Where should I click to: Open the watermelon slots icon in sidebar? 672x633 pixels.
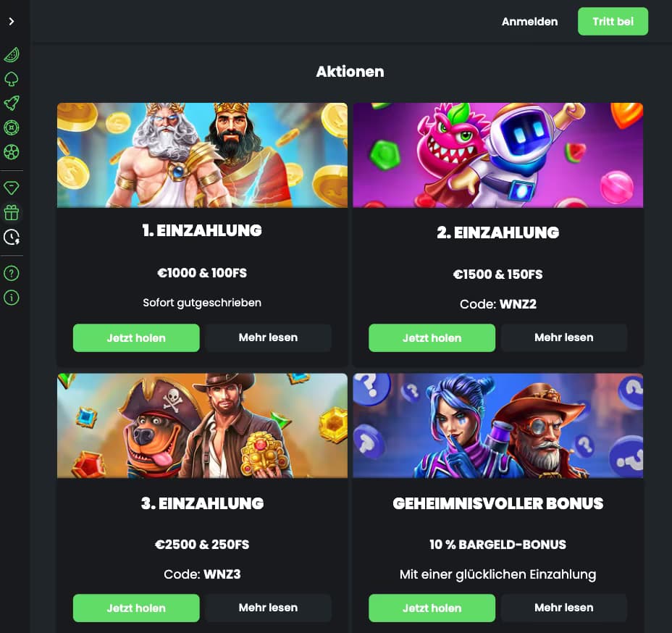click(x=12, y=55)
